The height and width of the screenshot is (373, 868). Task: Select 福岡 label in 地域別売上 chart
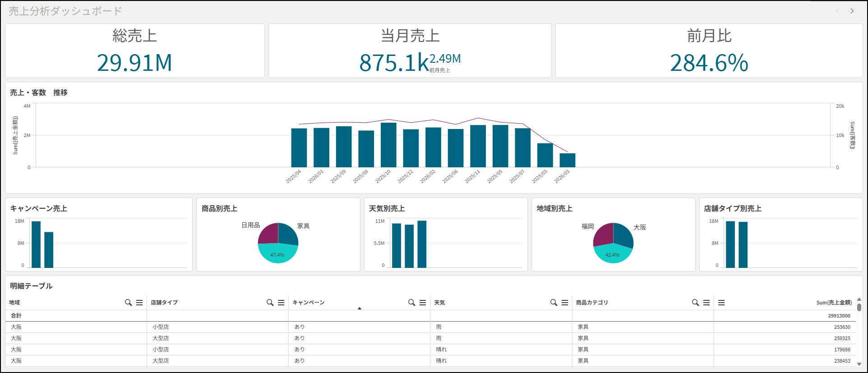coord(587,226)
